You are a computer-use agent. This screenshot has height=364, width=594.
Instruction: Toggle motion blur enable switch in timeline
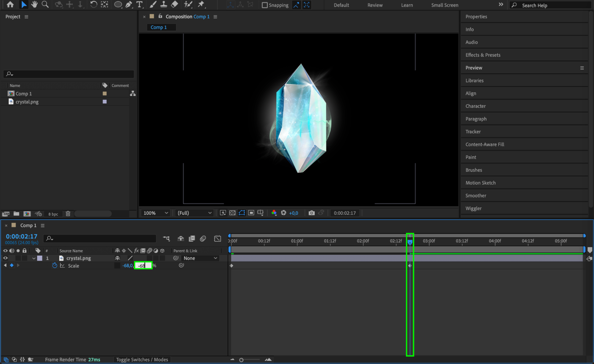pyautogui.click(x=203, y=238)
